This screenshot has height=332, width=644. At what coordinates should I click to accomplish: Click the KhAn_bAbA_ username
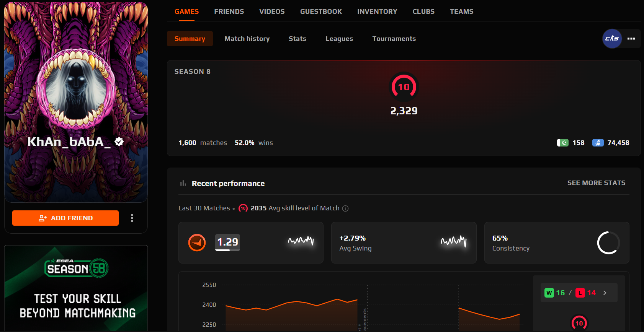point(69,142)
